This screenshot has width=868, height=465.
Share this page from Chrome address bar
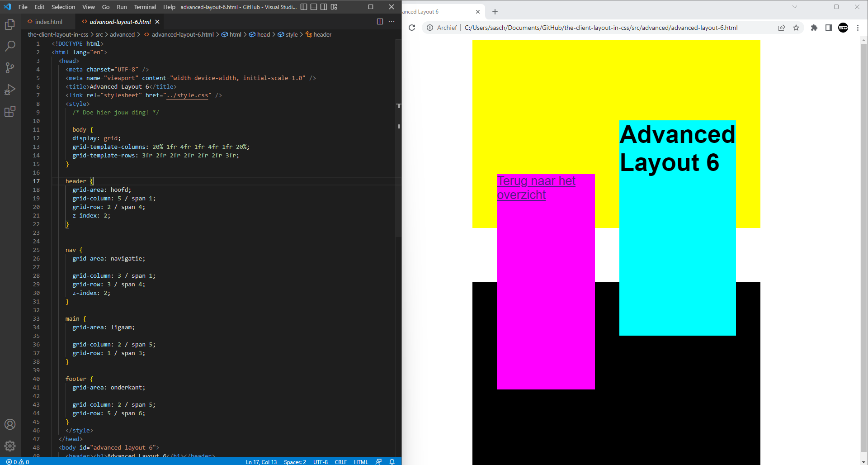tap(782, 28)
